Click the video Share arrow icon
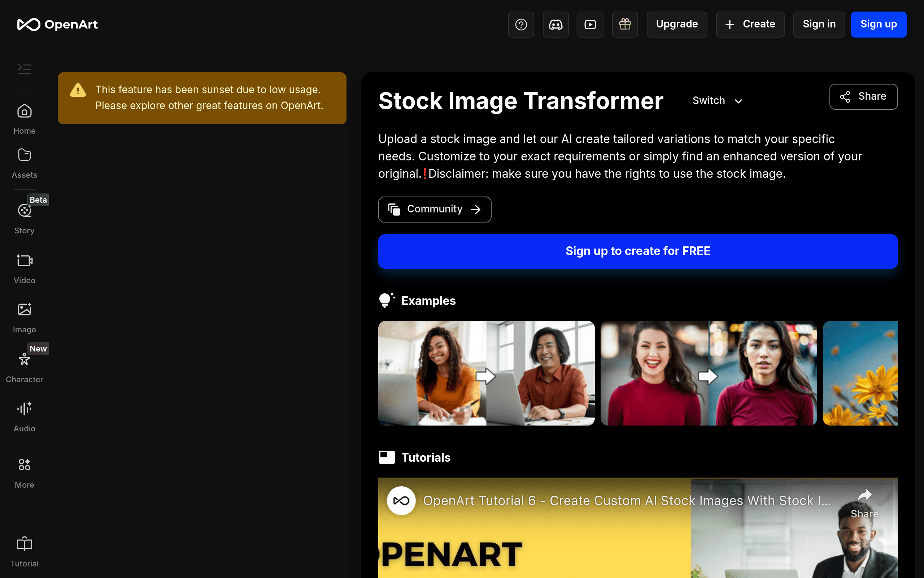Screen dimensions: 924x578 coord(864,496)
